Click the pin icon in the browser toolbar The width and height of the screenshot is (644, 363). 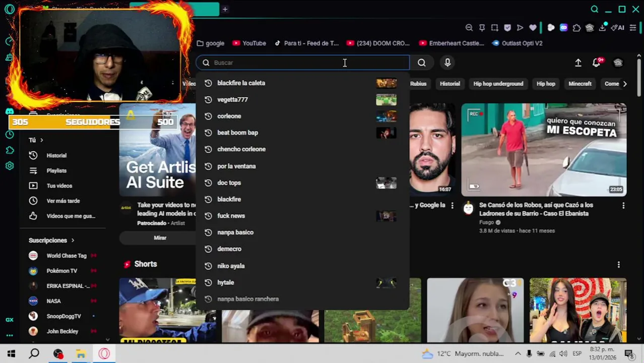pyautogui.click(x=482, y=28)
